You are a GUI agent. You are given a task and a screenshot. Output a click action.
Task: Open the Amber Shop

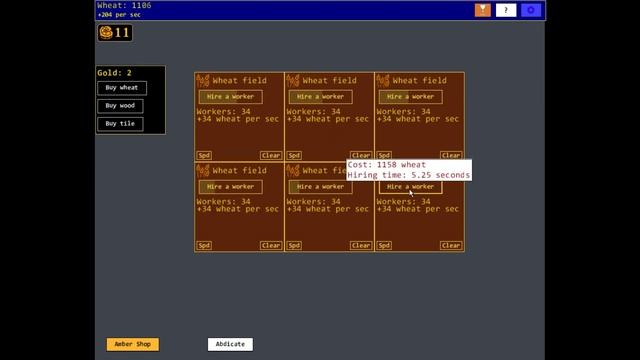pos(133,344)
